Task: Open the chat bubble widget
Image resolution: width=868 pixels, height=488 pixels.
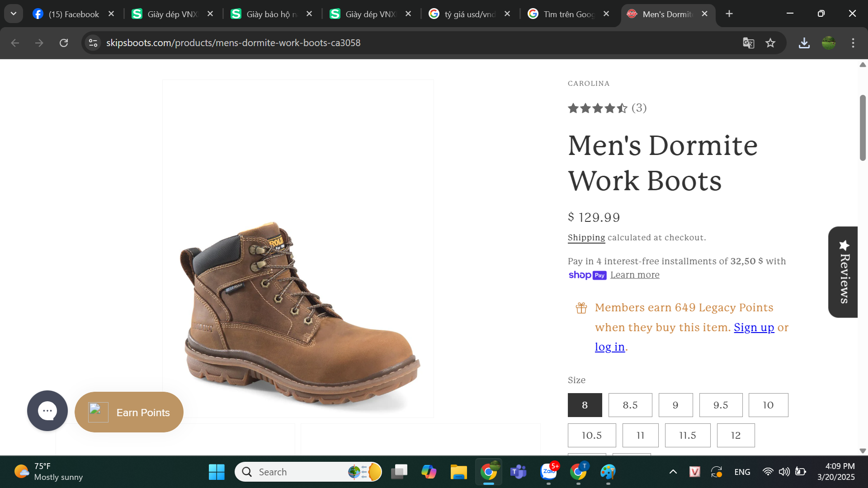Action: click(47, 411)
